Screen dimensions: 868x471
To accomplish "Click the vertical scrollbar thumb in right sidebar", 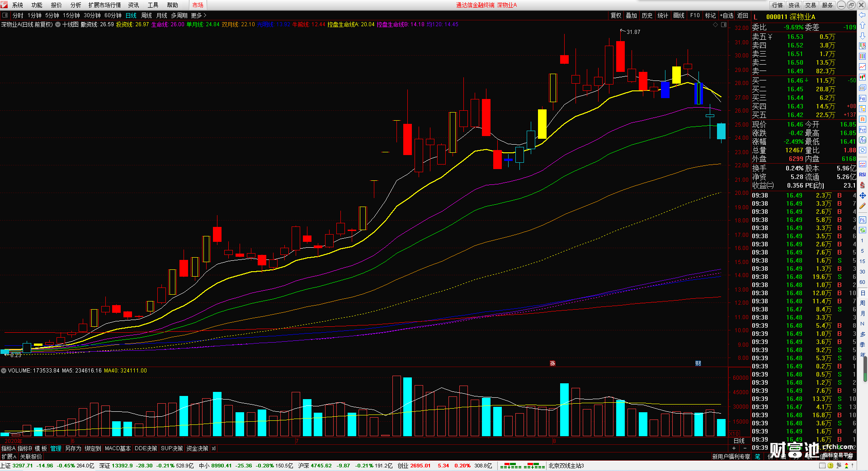I will [865, 370].
